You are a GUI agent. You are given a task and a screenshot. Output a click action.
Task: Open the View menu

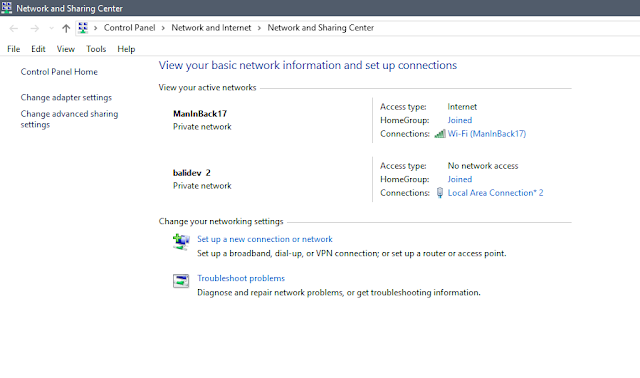pos(66,49)
